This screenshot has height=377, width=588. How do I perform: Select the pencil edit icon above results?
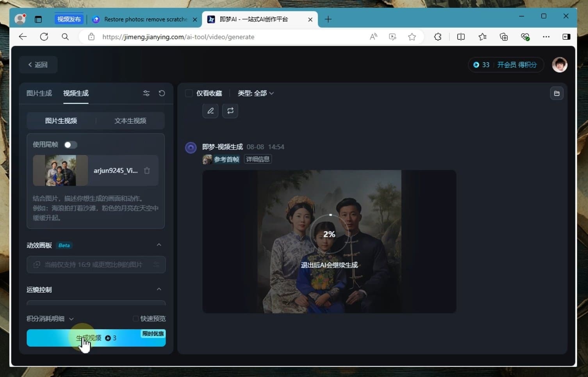click(210, 110)
